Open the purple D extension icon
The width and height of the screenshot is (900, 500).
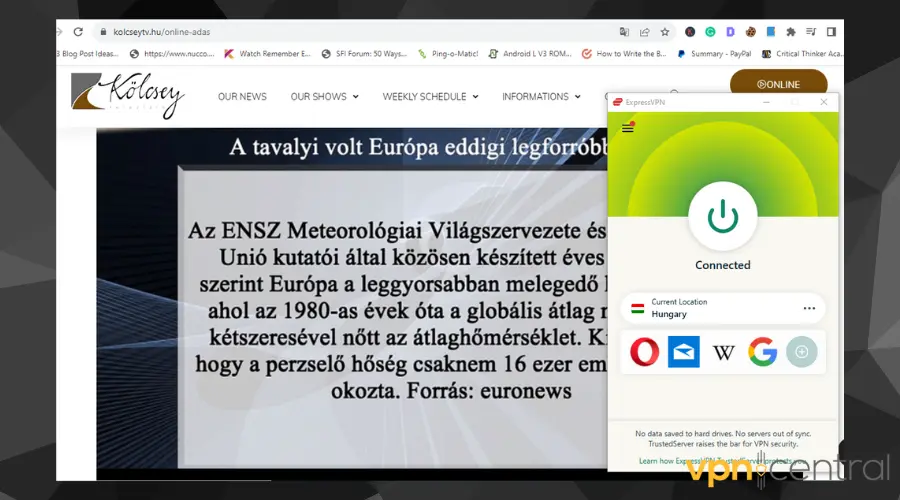(x=730, y=32)
